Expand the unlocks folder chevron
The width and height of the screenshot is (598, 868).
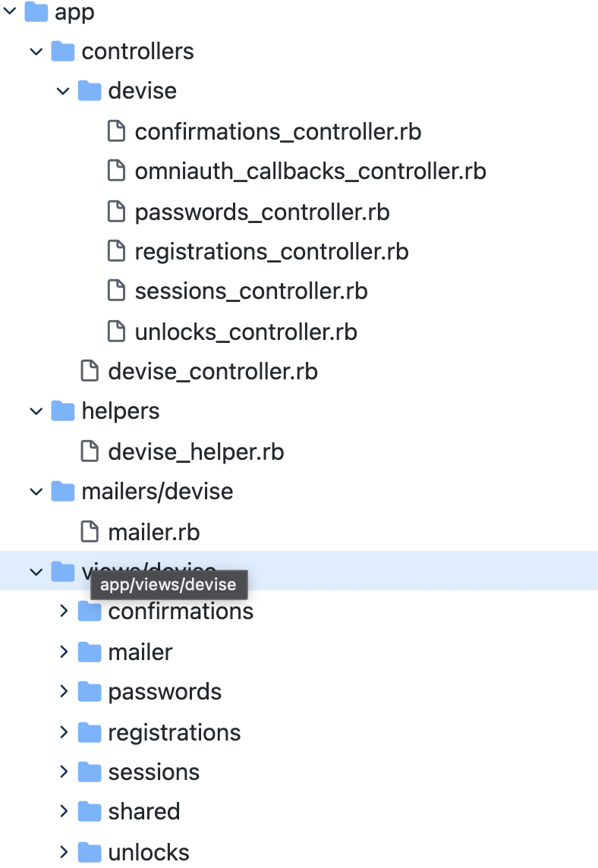pos(64,852)
